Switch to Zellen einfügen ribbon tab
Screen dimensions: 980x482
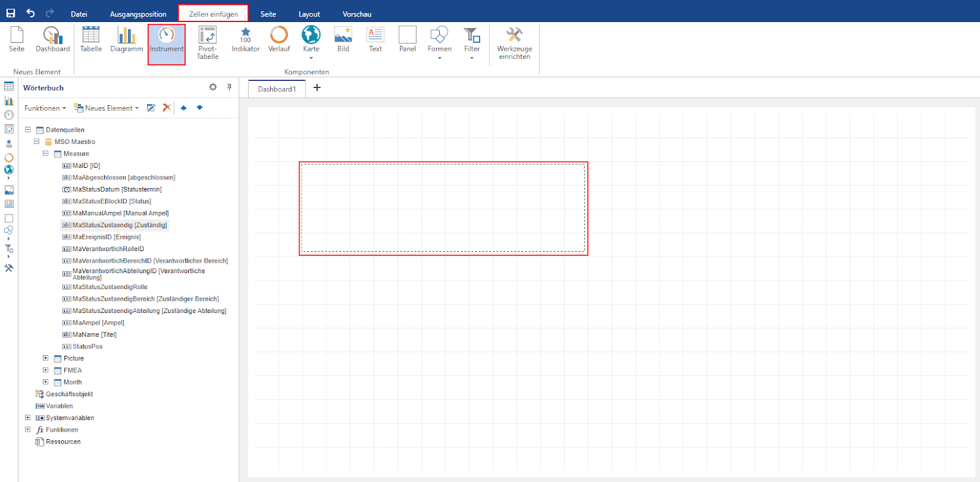tap(213, 13)
